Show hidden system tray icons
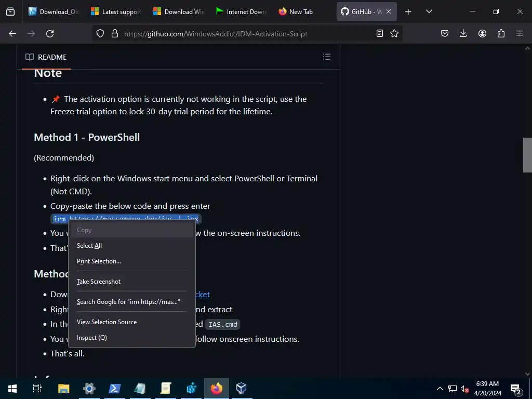Viewport: 532px width, 399px height. (x=440, y=389)
